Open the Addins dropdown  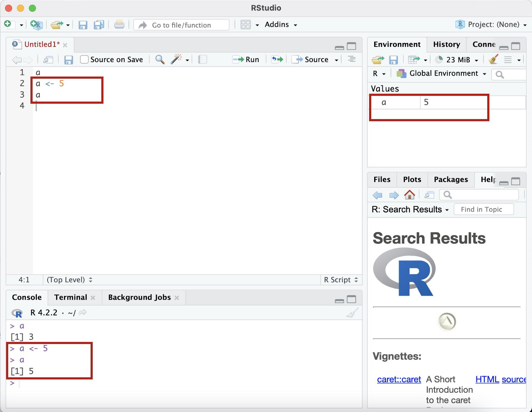click(x=281, y=25)
